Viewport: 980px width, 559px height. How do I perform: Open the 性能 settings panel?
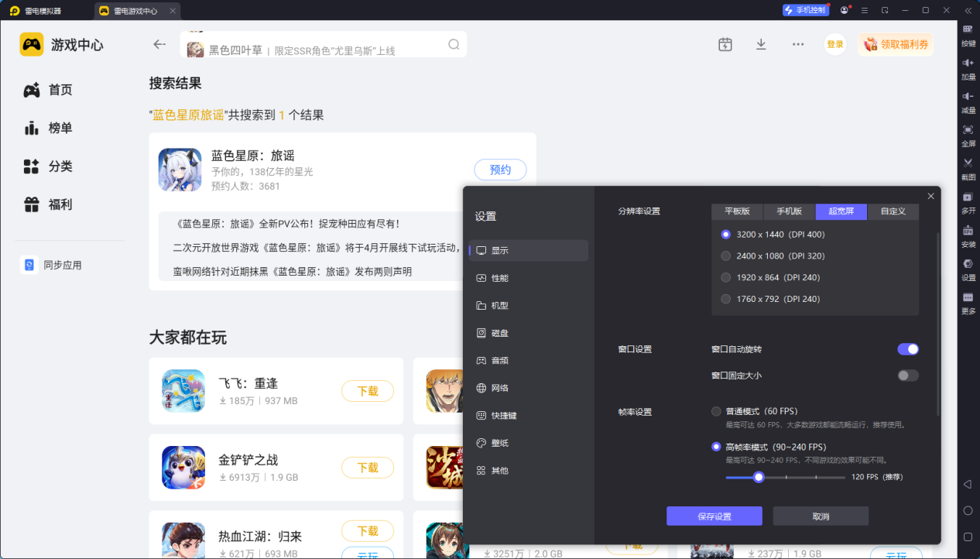tap(502, 277)
